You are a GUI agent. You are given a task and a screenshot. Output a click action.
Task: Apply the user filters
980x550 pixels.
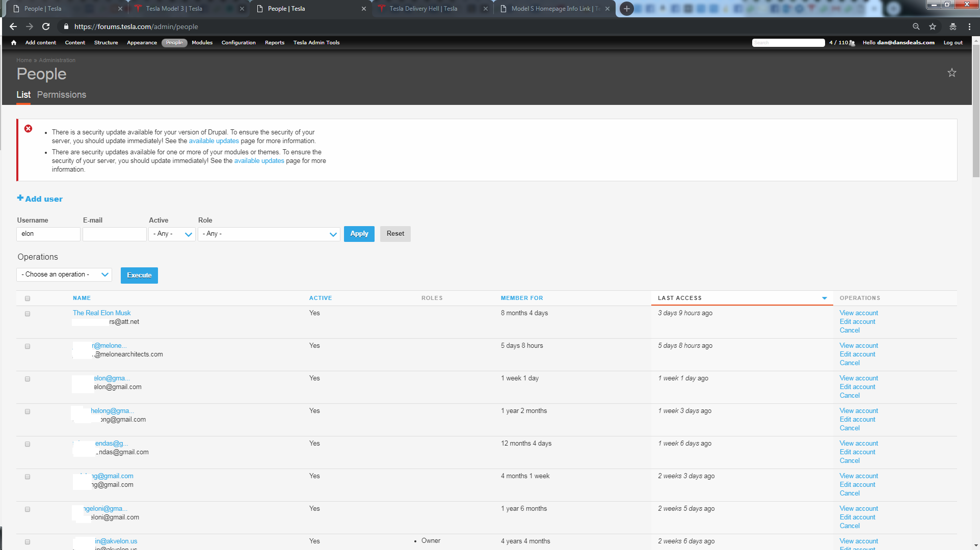[359, 234]
